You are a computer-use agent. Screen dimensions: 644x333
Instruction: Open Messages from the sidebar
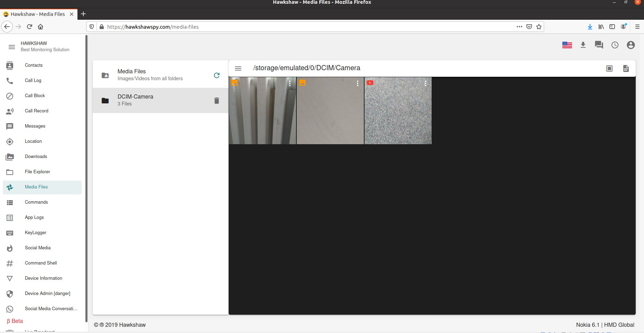click(x=42, y=126)
